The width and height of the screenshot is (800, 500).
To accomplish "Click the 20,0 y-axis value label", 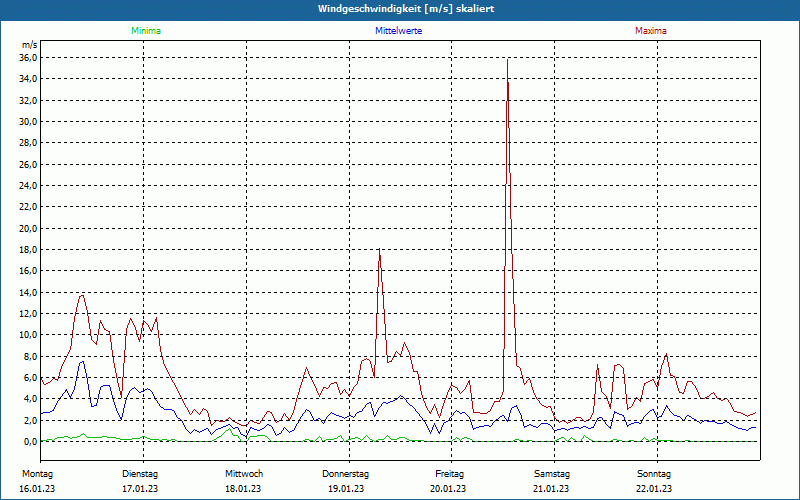I will tap(28, 228).
